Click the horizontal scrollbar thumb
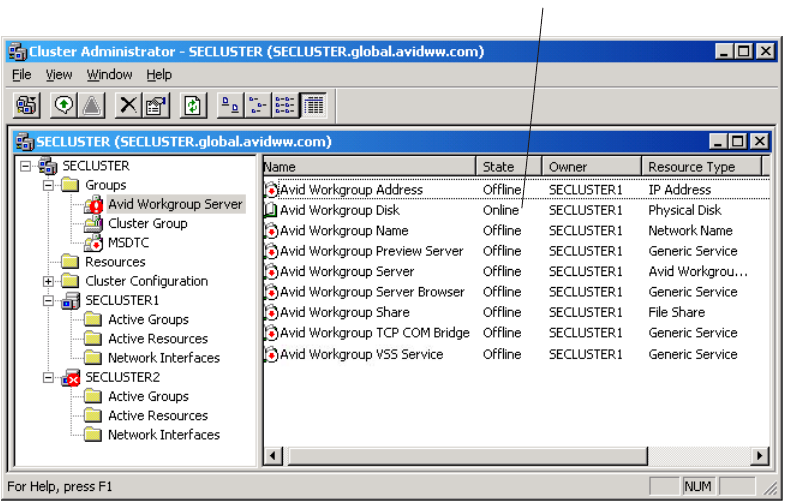 coord(467,456)
